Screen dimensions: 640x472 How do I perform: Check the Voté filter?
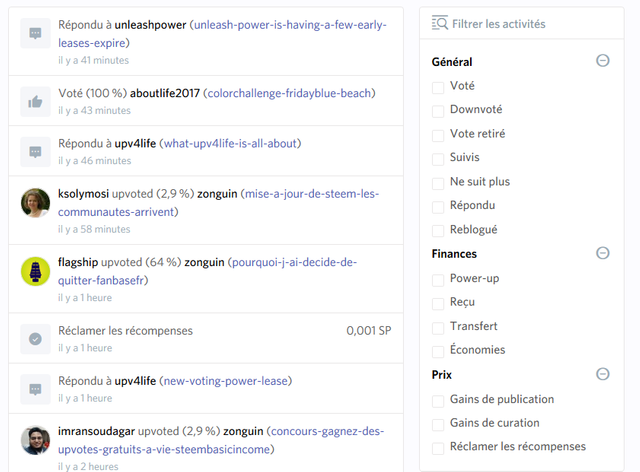tap(438, 88)
